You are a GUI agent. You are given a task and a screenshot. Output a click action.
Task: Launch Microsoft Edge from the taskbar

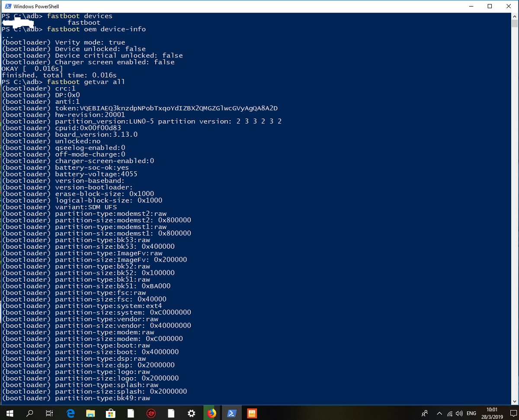(70, 413)
